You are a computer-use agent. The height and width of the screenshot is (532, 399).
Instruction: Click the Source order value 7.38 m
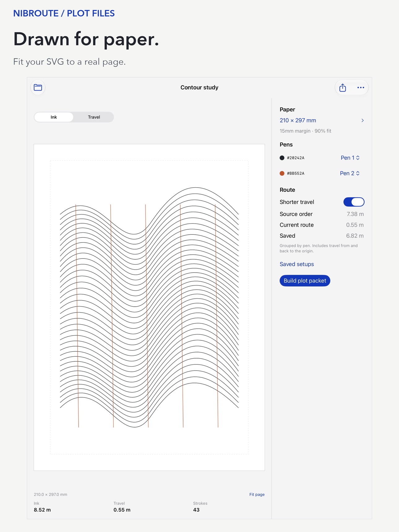355,214
